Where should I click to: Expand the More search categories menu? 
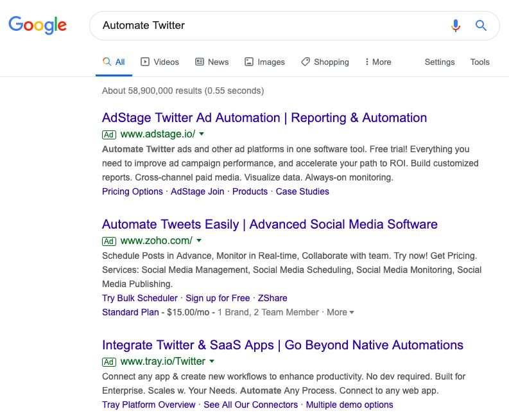coord(378,62)
